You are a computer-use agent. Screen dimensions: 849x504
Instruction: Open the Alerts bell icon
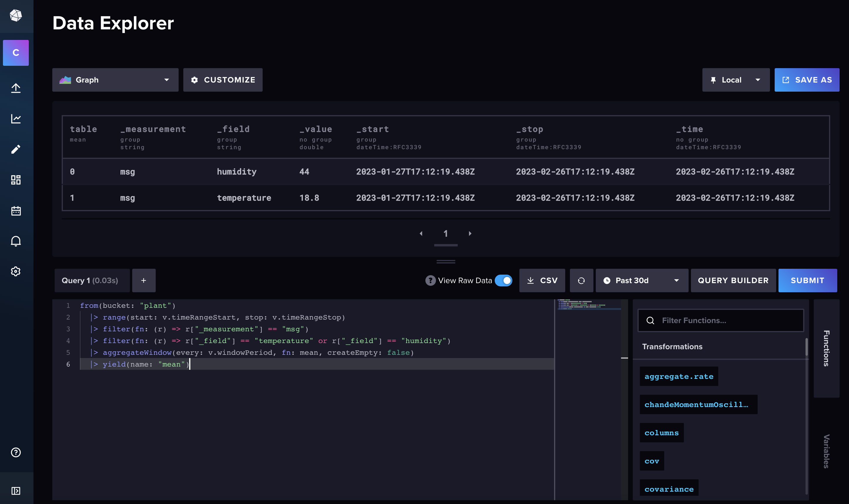[16, 241]
